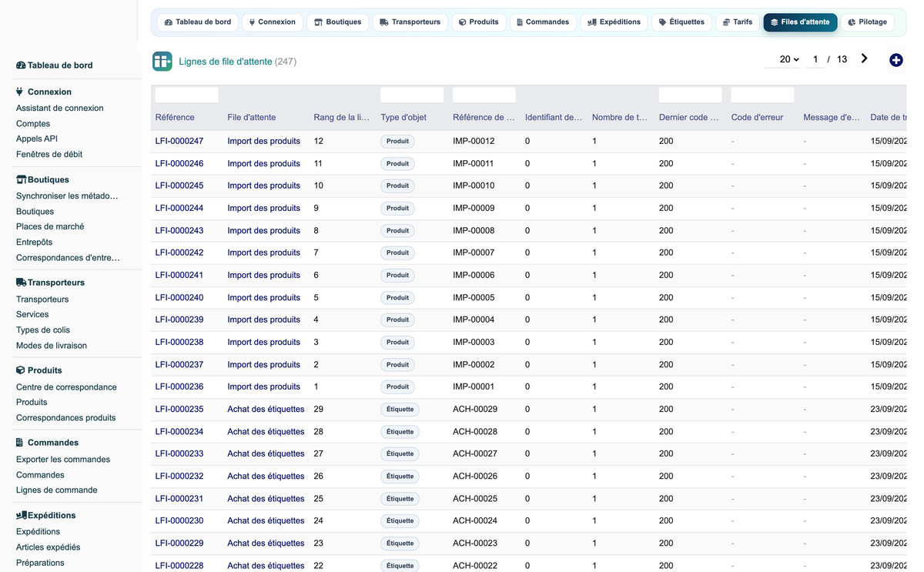Viewport: 924px width, 572px height.
Task: Open Centre de correspondance in sidebar
Action: [66, 387]
